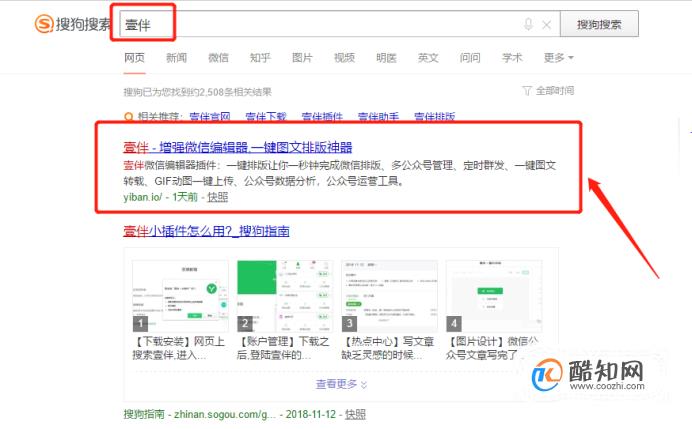Viewport: 692px width, 429px height.
Task: Open step 3 thumbnail 热点中心
Action: 389,296
